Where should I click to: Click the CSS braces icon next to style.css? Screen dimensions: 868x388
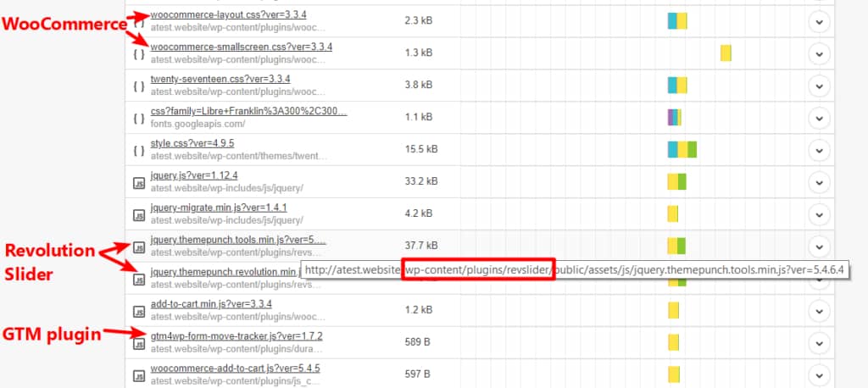click(140, 151)
